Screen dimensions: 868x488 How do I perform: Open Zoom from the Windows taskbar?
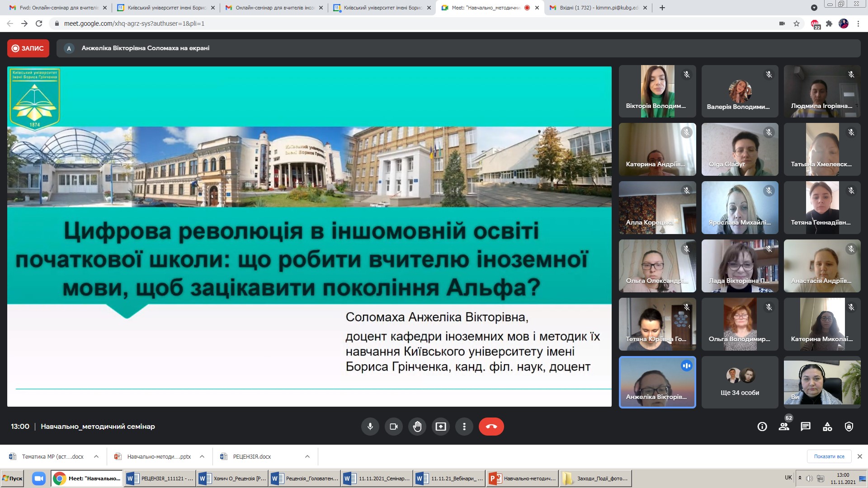[x=39, y=479]
